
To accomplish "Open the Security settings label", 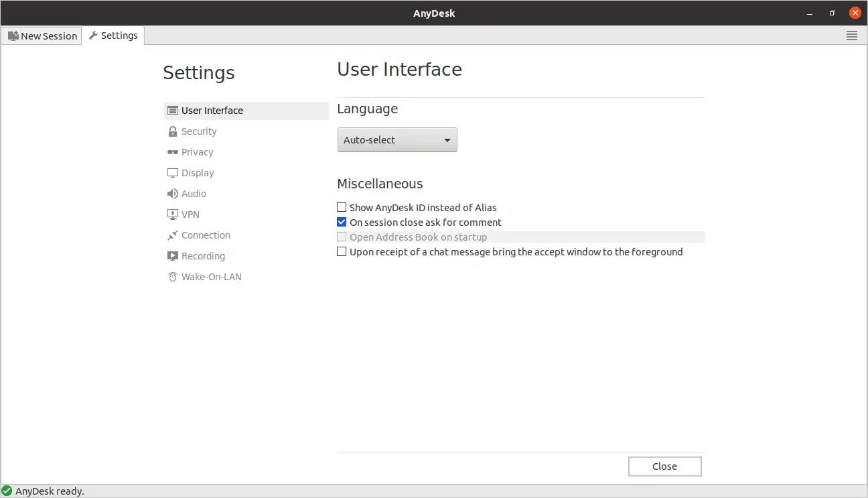I will (199, 131).
